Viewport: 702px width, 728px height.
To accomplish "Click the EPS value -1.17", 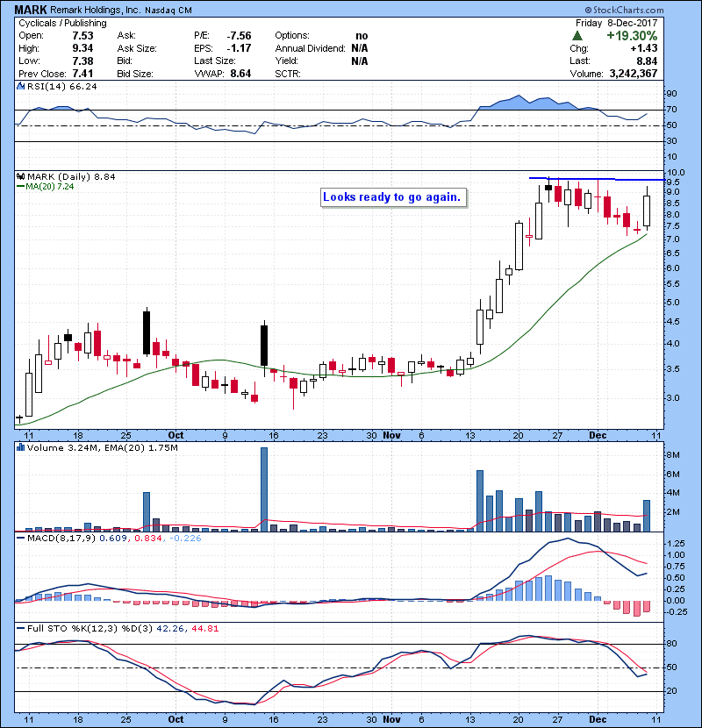I will (239, 48).
